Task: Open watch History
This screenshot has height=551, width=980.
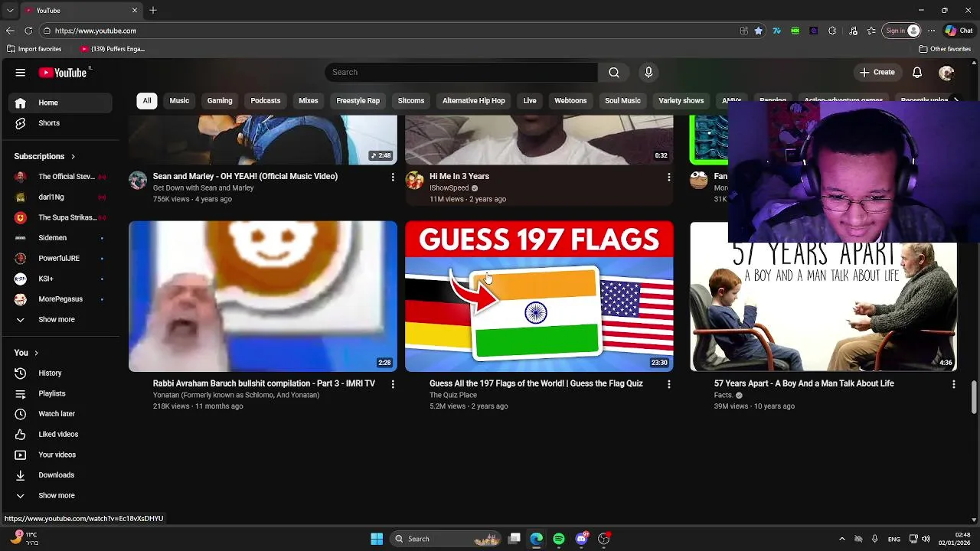Action: (x=60, y=373)
